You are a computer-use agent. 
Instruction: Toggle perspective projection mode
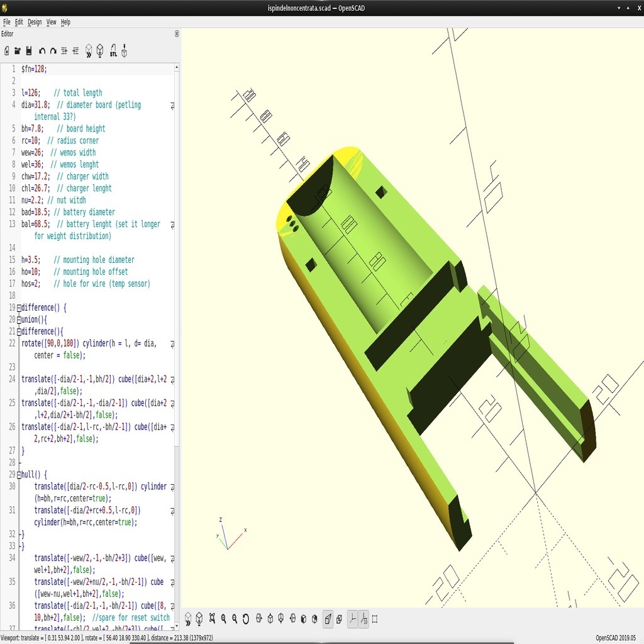pos(328,619)
